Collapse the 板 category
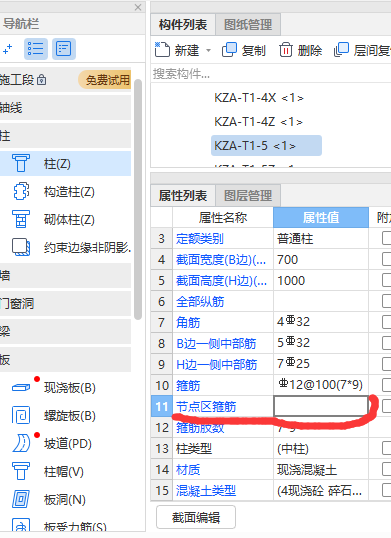The width and height of the screenshot is (391, 538). click(65, 359)
